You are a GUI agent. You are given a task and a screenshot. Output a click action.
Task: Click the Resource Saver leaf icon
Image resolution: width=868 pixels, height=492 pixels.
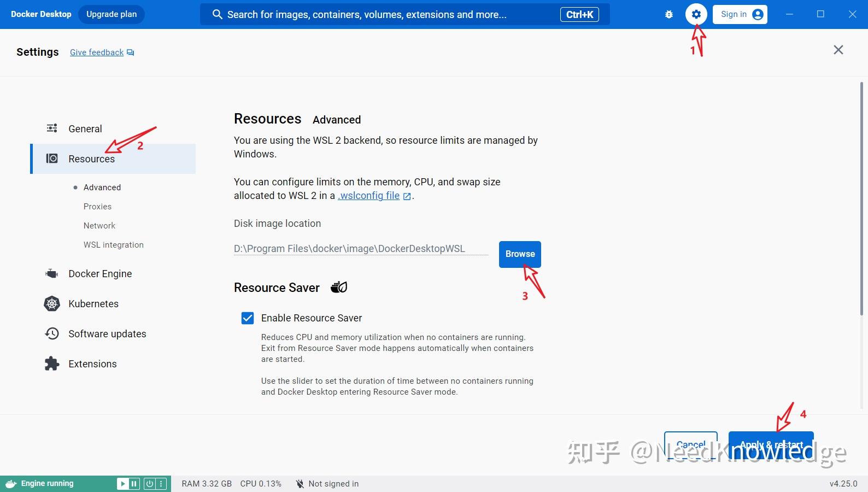coord(339,287)
